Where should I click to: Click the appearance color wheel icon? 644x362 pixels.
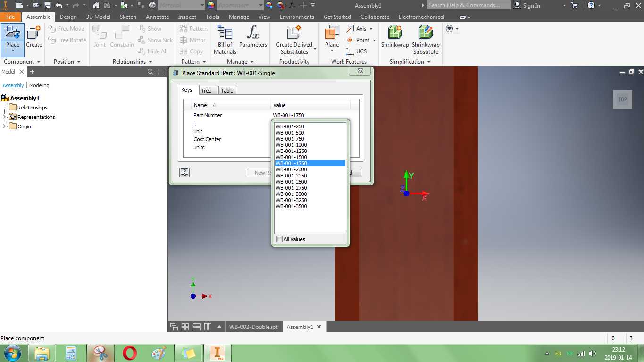[211, 5]
